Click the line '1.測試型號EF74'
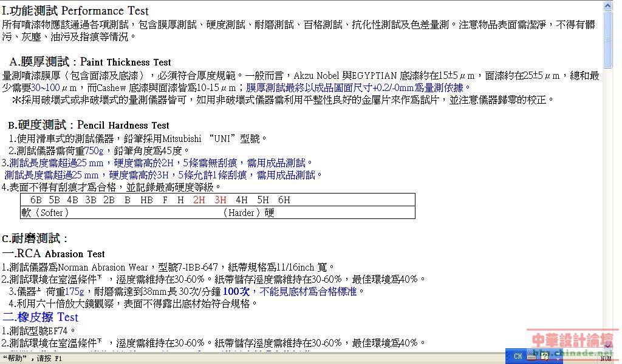This screenshot has width=622, height=364. click(38, 331)
